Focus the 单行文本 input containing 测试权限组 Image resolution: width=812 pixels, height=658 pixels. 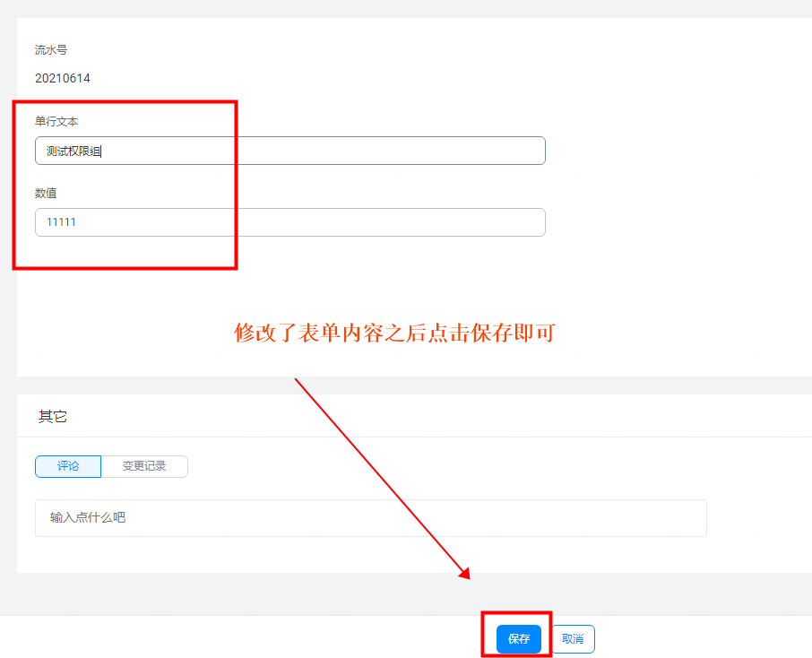click(x=290, y=151)
